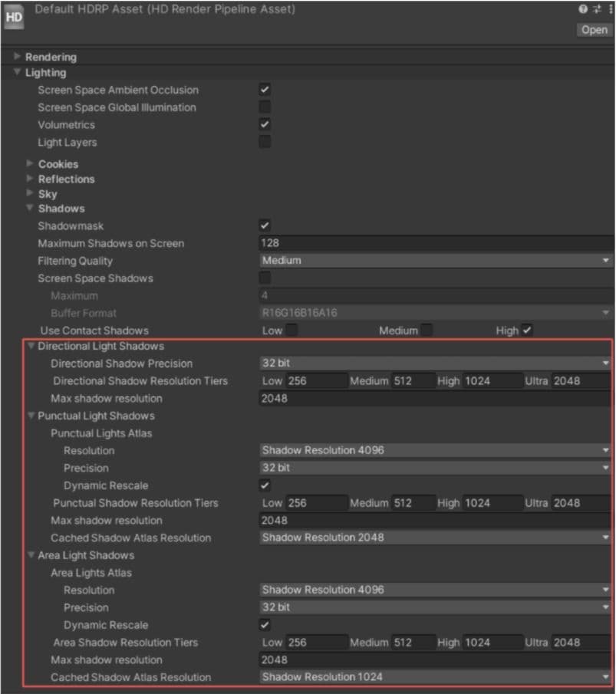Screen dimensions: 616x694
Task: Enable the Light Layers checkbox
Action: [265, 142]
